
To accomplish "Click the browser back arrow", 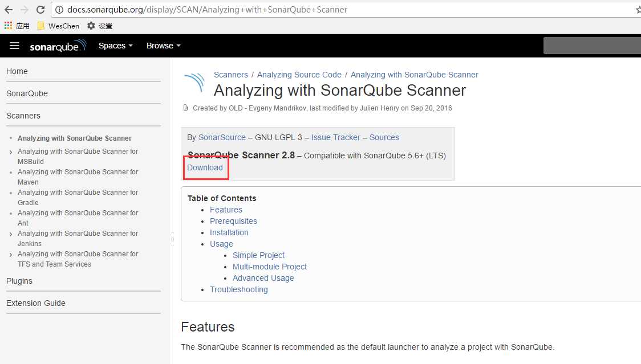I will 8,9.
